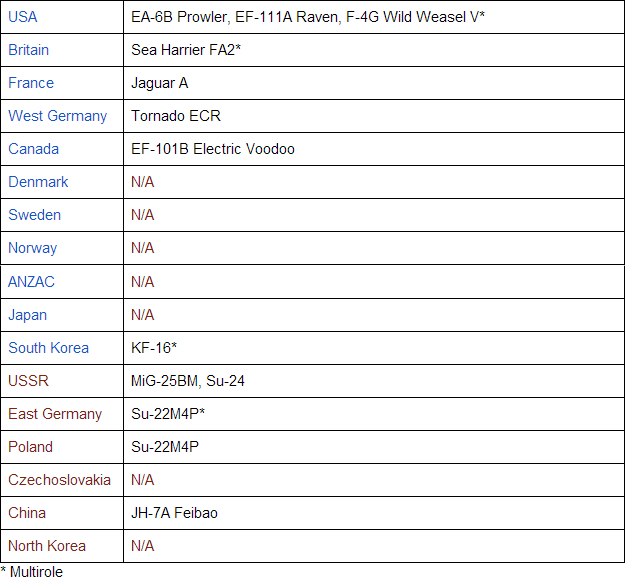Viewport: 625px width, 583px height.
Task: Click the KF-16* cell
Action: pos(374,348)
